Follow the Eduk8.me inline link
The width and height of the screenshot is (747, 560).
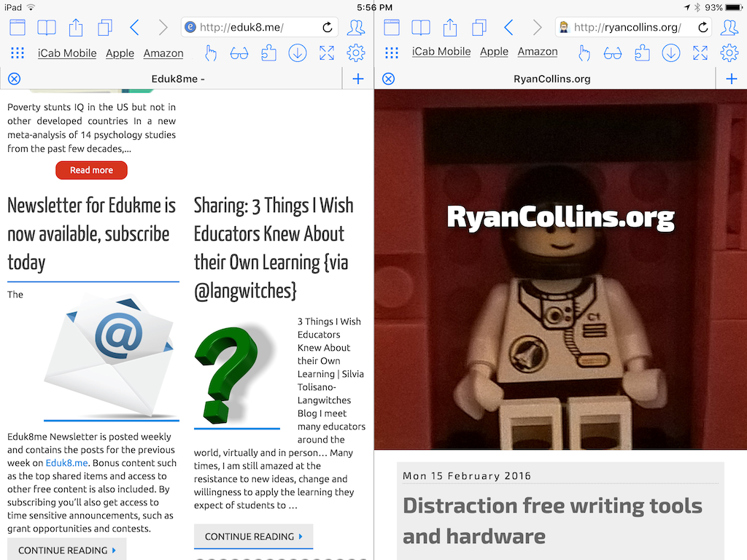point(66,463)
